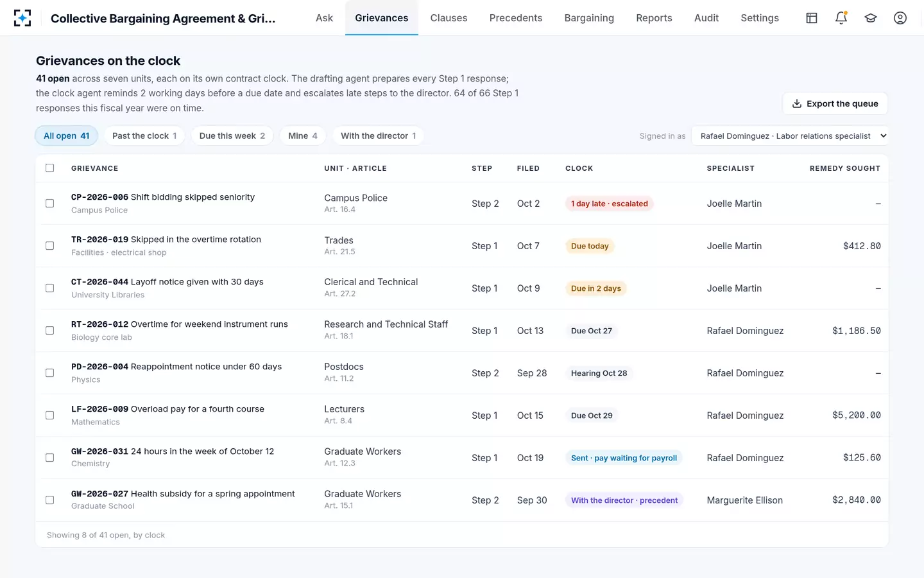The height and width of the screenshot is (578, 924).
Task: Switch to the Bargaining tab
Action: [x=589, y=18]
